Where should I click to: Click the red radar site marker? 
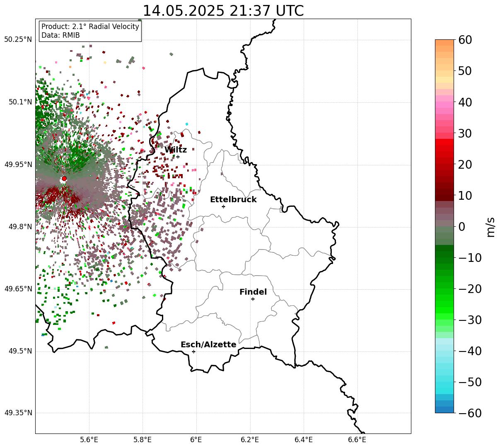[x=64, y=179]
